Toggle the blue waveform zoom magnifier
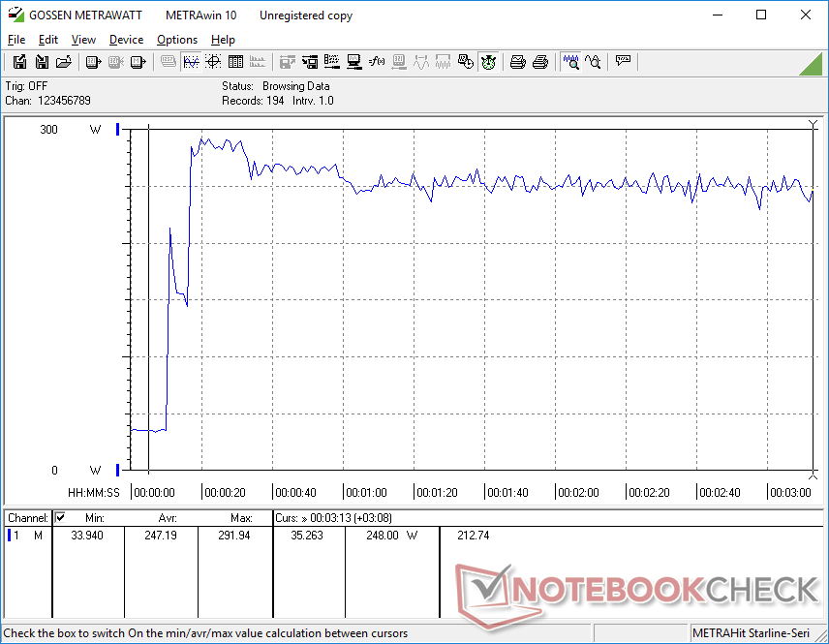The height and width of the screenshot is (644, 829). [x=570, y=62]
